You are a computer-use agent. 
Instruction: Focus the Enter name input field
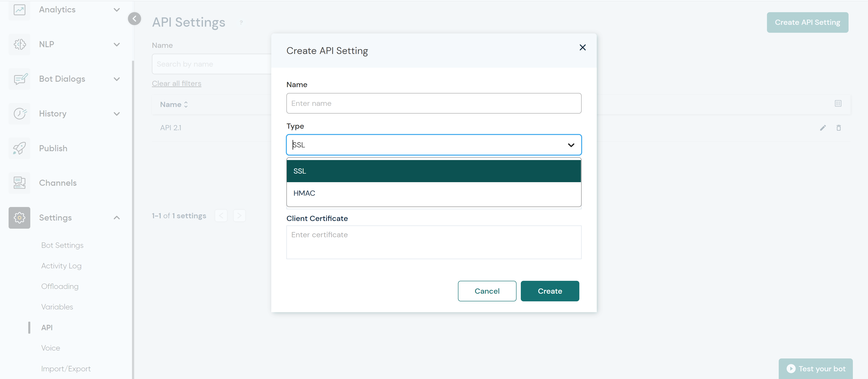433,103
